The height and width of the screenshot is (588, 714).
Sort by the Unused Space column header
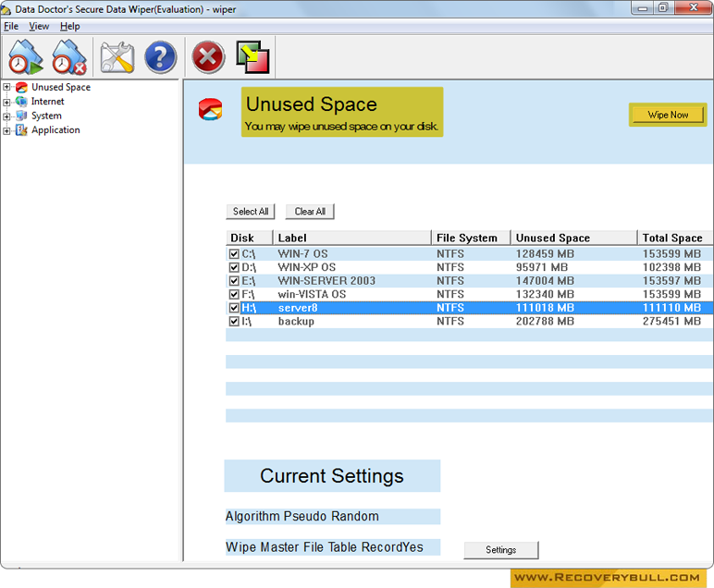[573, 238]
